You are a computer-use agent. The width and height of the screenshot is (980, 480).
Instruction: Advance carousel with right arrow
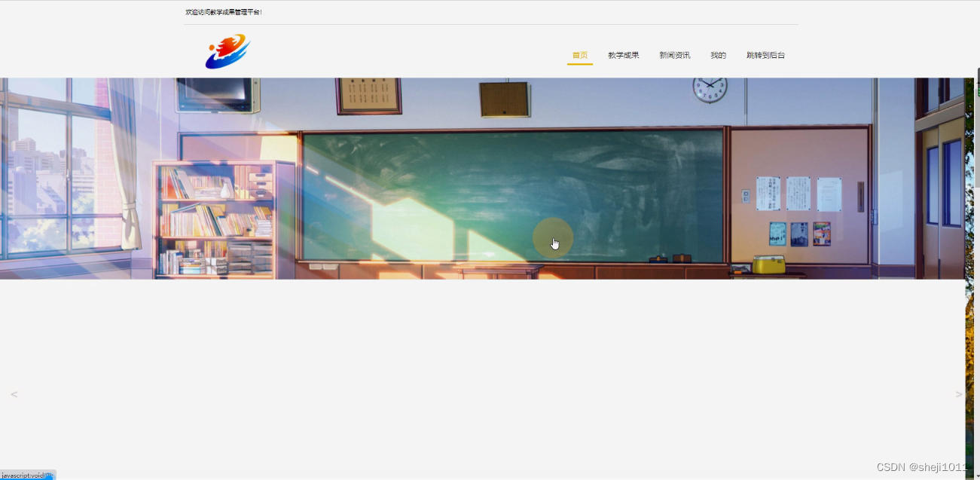tap(958, 394)
